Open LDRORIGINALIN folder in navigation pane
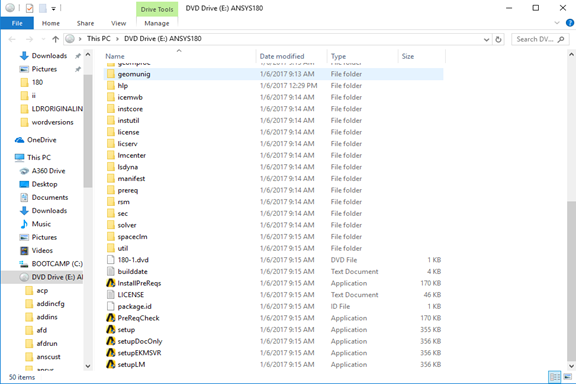 coord(51,109)
